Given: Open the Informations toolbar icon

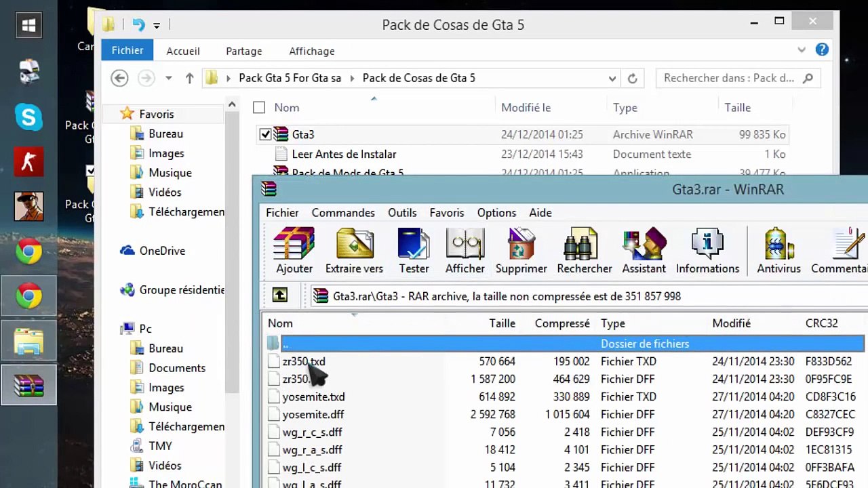Looking at the screenshot, I should (x=707, y=251).
